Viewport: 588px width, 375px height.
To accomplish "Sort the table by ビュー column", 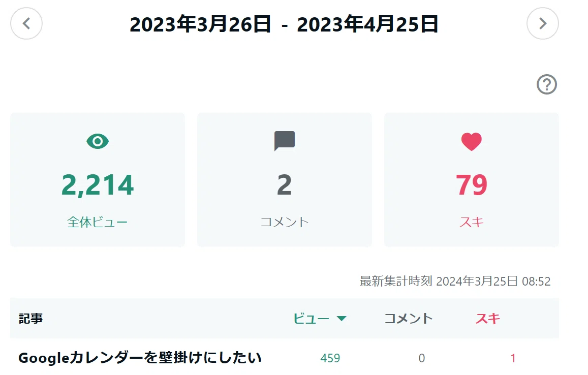I will [x=311, y=319].
